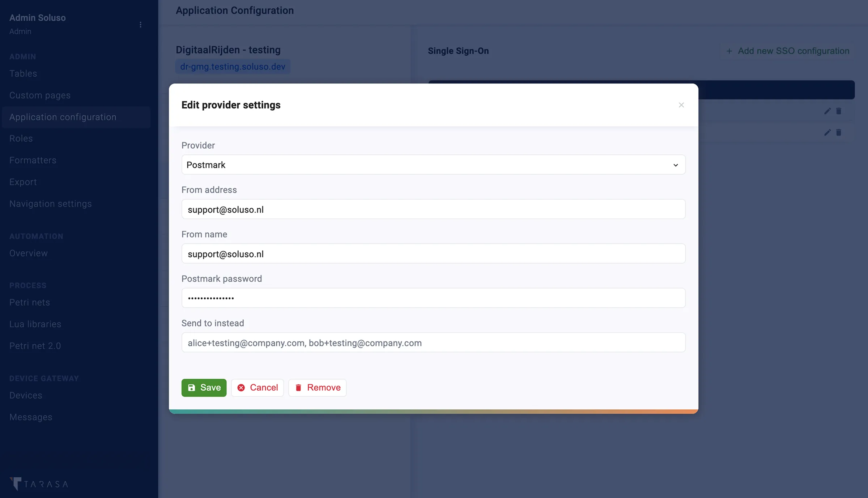Go to Tables in the sidebar
Viewport: 868px width, 498px height.
click(x=23, y=73)
